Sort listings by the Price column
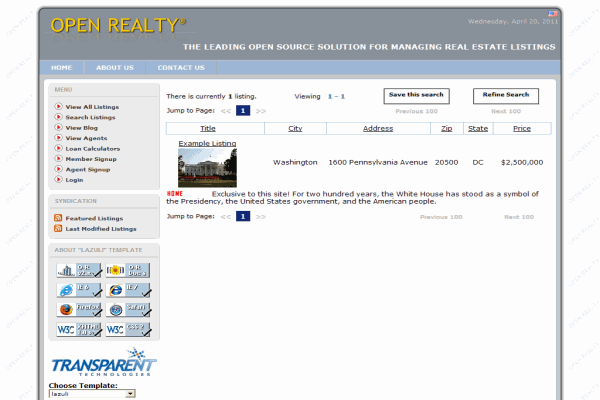The width and height of the screenshot is (600, 400). click(522, 128)
